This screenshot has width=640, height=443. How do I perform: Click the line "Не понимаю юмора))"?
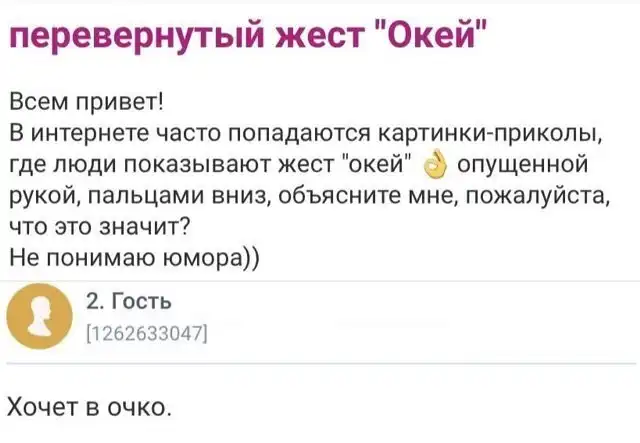[x=132, y=257]
